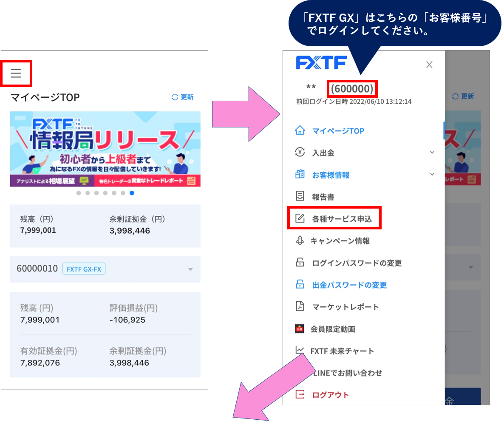Click the lock icon beside 出金パスワードの変更
504x421 pixels.
[300, 284]
